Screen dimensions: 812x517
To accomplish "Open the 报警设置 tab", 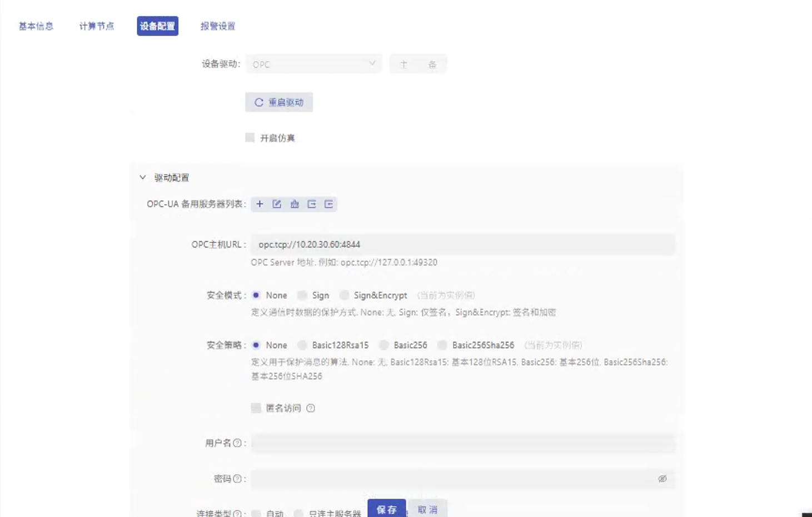I will point(218,26).
